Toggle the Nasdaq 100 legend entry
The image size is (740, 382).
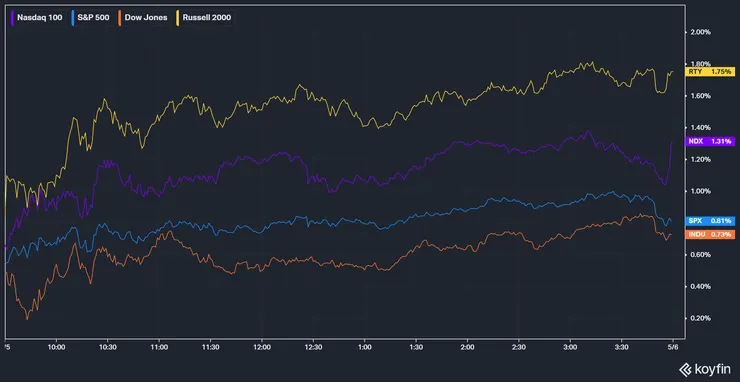coord(37,18)
